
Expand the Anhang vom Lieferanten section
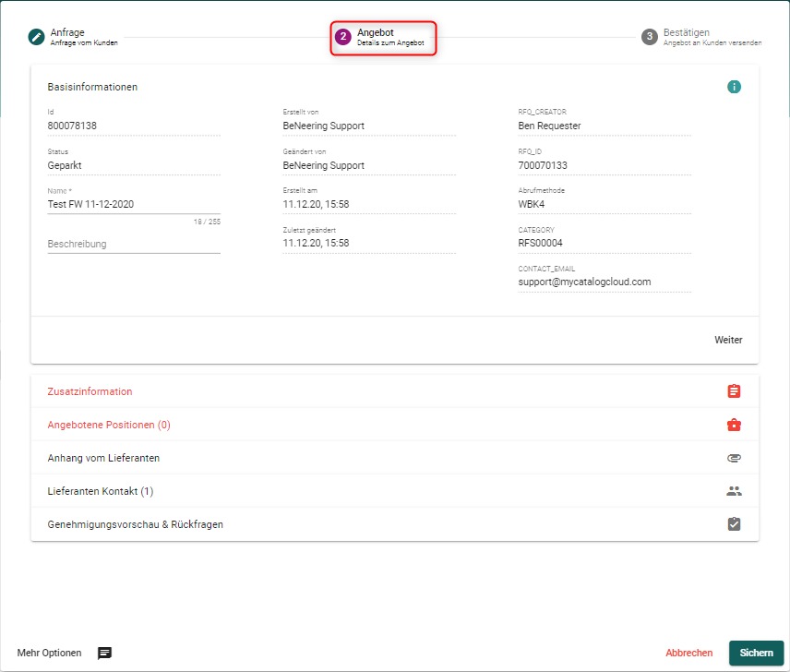point(110,458)
